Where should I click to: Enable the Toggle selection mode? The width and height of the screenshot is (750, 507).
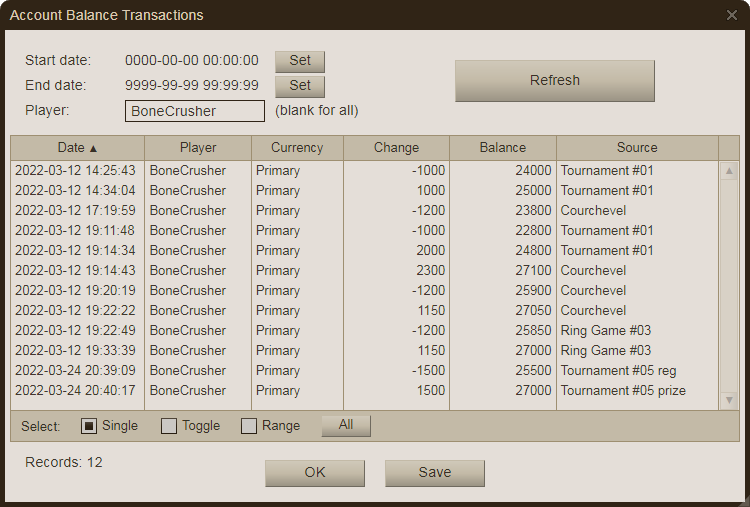click(x=169, y=426)
